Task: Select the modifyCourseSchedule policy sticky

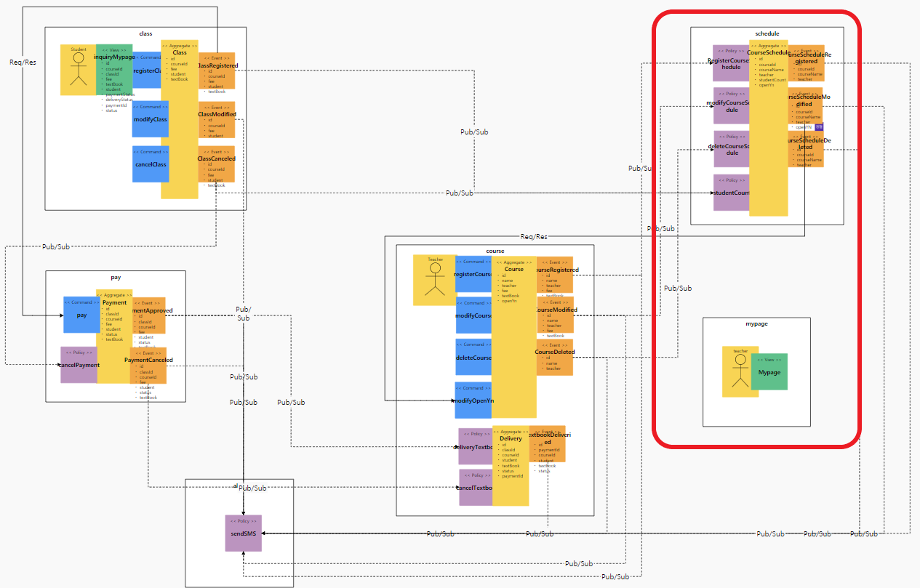Action: click(x=731, y=106)
